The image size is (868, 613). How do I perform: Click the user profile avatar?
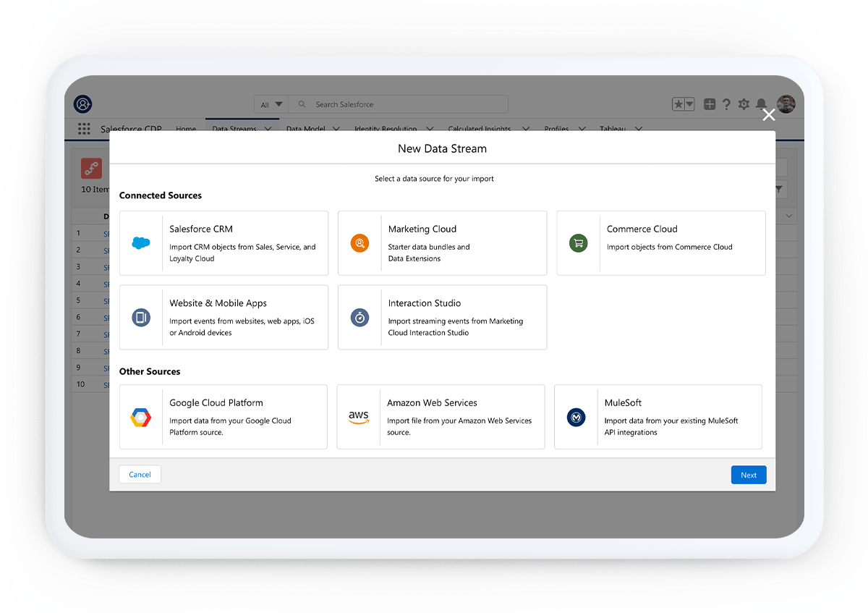(x=786, y=103)
